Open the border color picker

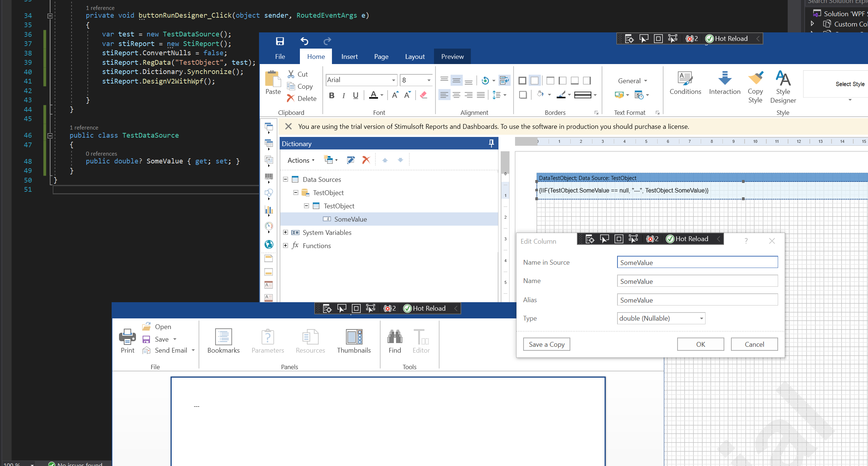[564, 95]
